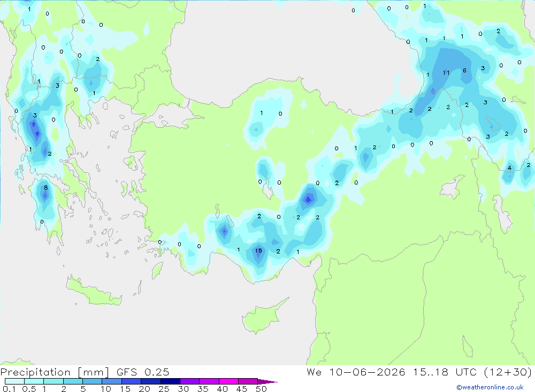535x392 pixels.
Task: Click the '30' legend scale label
Action: tap(183, 389)
